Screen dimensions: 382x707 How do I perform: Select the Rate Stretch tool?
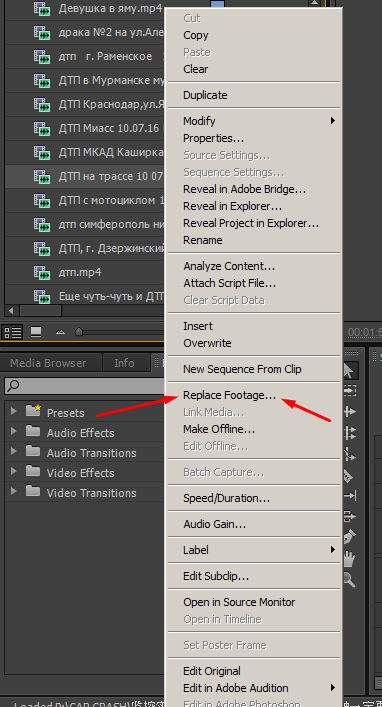click(350, 454)
